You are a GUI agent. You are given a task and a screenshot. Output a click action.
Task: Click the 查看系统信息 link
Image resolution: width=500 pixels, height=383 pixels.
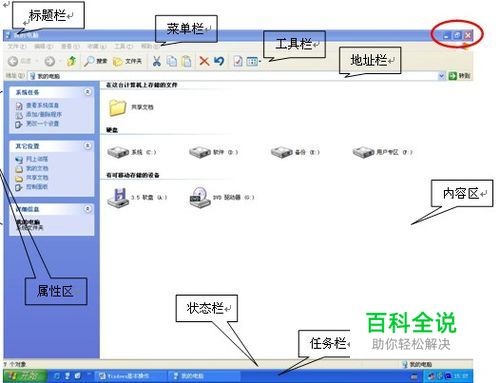pos(42,105)
